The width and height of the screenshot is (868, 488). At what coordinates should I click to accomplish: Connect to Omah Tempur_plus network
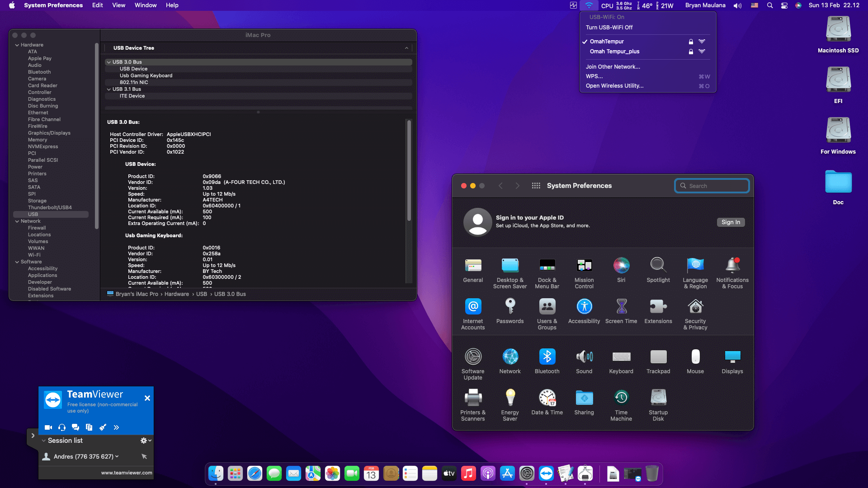point(648,52)
